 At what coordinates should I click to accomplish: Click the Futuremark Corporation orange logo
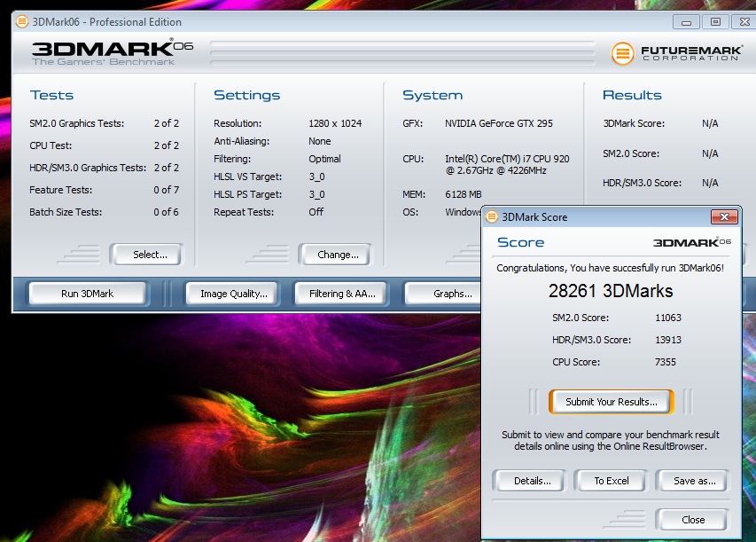[622, 53]
